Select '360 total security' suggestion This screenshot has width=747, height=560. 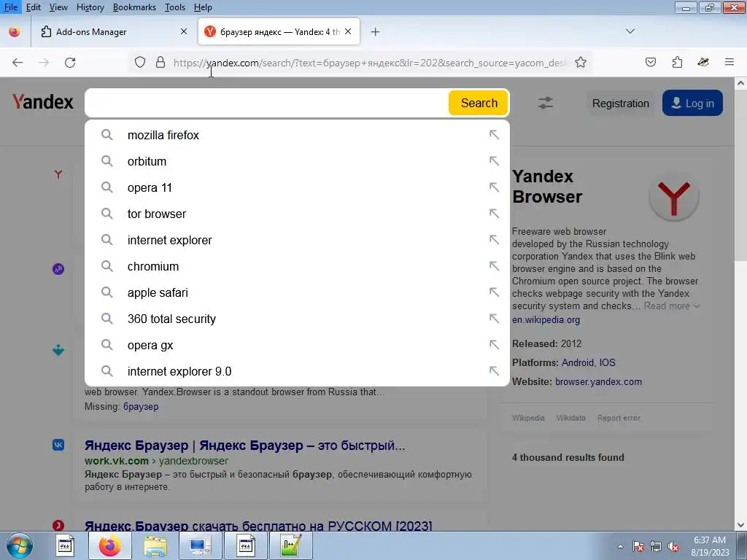click(297, 319)
